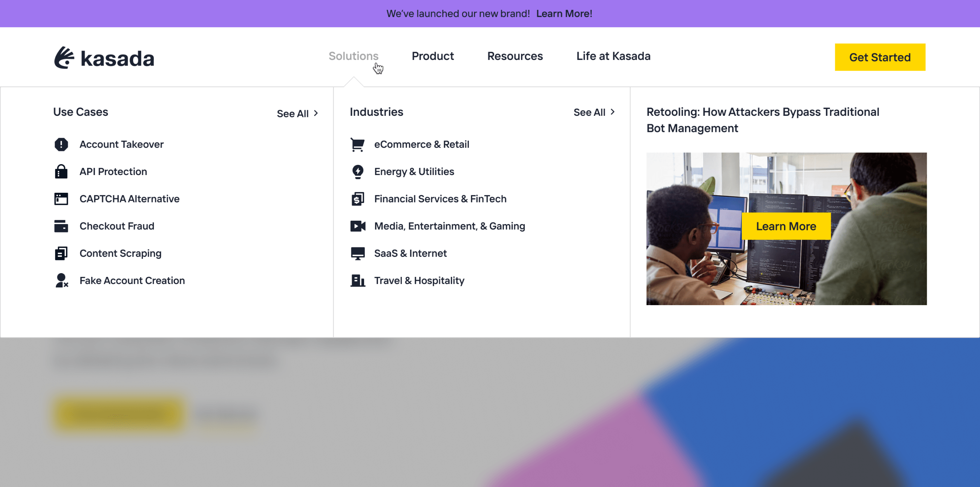Click the Account Takeover alert icon
980x487 pixels.
pyautogui.click(x=61, y=144)
